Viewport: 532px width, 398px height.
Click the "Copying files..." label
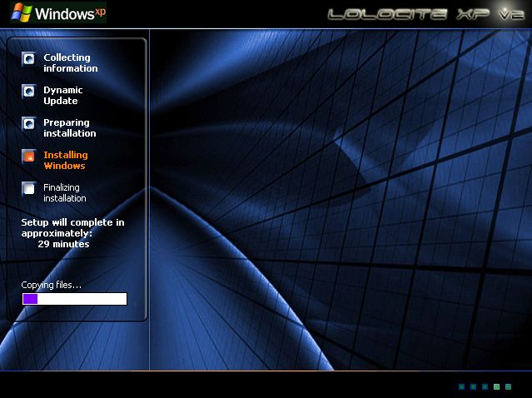52,285
